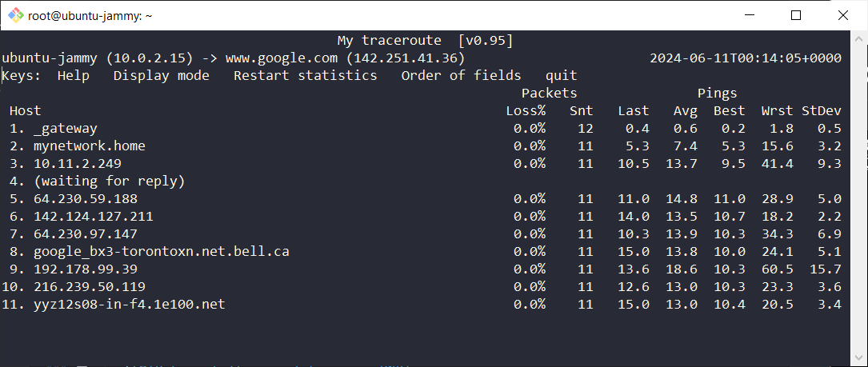This screenshot has height=367, width=868.
Task: Click quit in the keys row
Action: coord(561,75)
